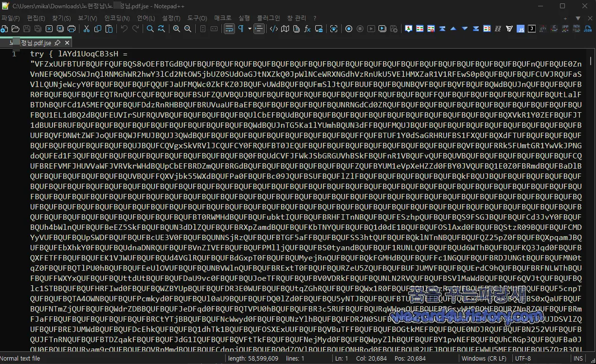The width and height of the screenshot is (596, 364).
Task: Toggle show all characters pilcrow icon
Action: click(x=241, y=29)
